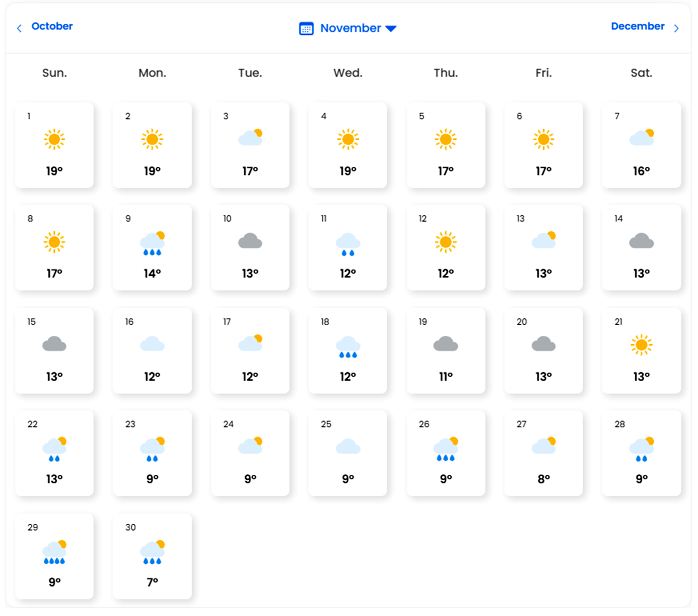Click the Sun. column header
Viewport: 698px width, 616px height.
tap(54, 73)
